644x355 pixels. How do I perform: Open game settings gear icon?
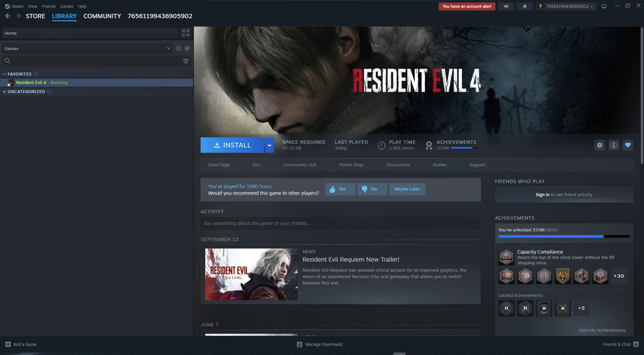[600, 145]
